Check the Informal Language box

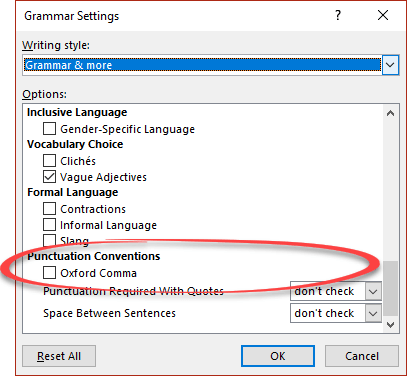pos(49,225)
